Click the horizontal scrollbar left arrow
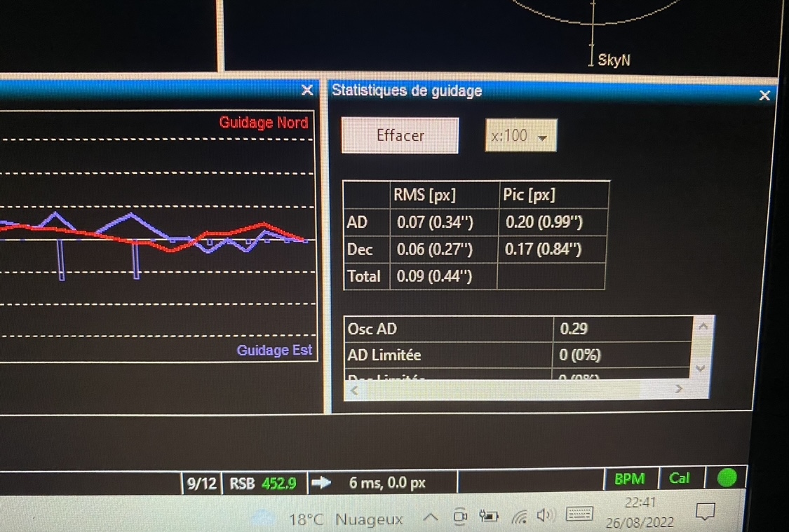The height and width of the screenshot is (532, 789). (354, 390)
